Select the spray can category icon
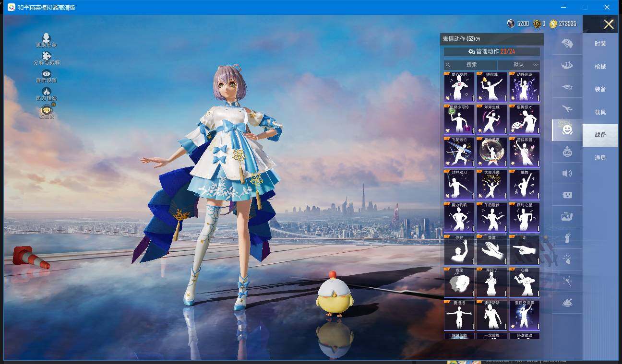This screenshot has width=622, height=364. click(567, 238)
